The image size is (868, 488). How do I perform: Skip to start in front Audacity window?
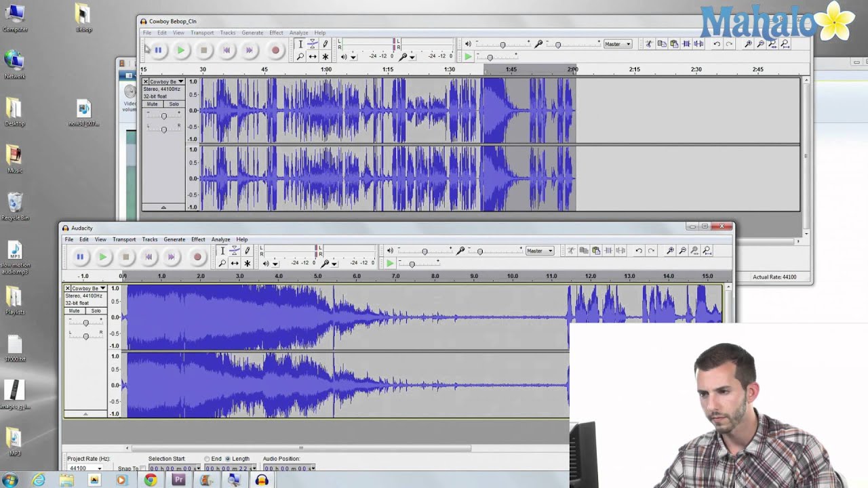(149, 257)
